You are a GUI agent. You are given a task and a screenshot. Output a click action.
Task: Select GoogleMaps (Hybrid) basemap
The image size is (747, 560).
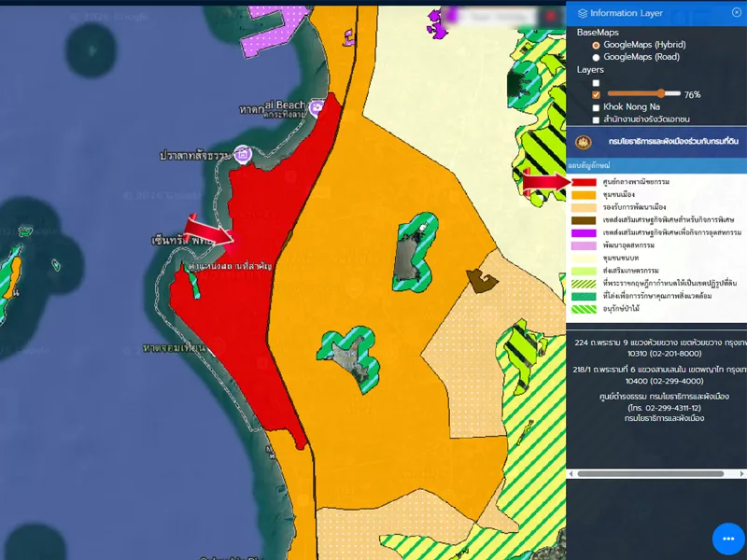(x=596, y=45)
